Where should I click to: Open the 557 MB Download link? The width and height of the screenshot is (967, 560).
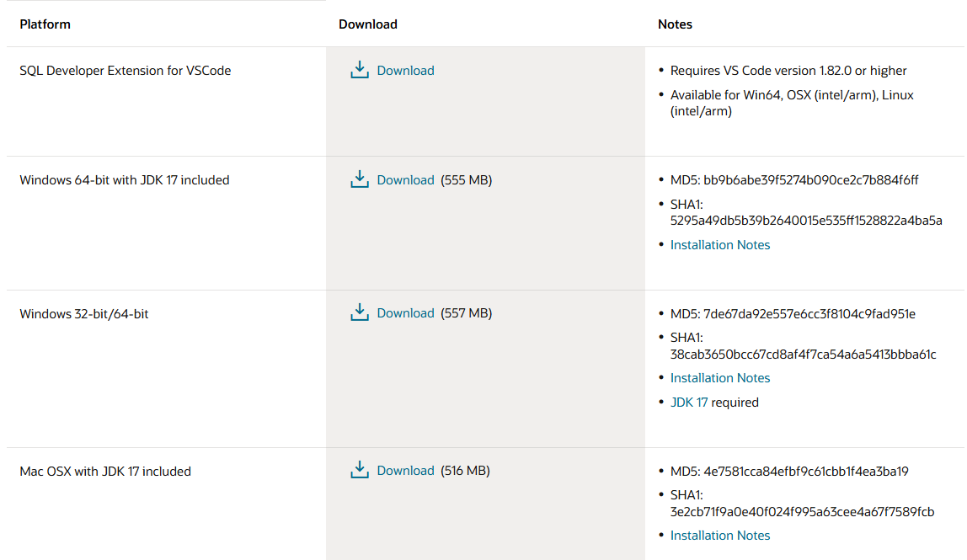coord(405,313)
